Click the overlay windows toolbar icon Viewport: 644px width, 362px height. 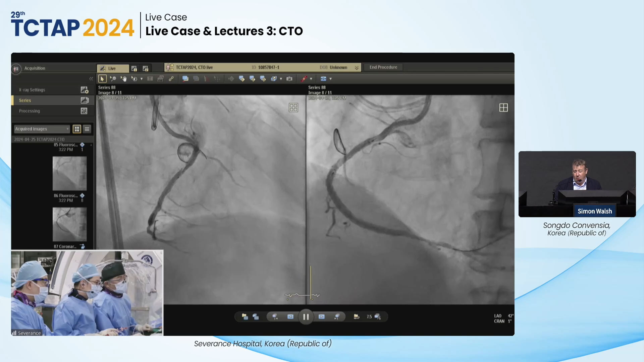click(x=161, y=79)
